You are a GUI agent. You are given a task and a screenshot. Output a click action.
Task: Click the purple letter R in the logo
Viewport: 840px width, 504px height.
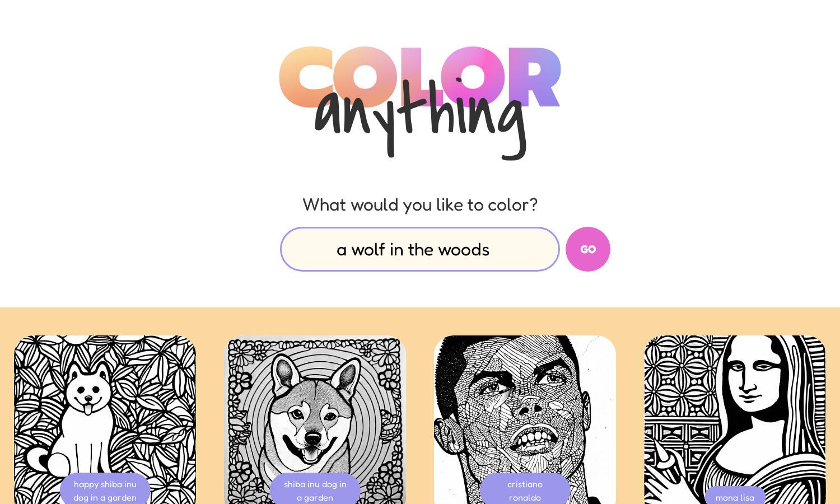point(534,78)
